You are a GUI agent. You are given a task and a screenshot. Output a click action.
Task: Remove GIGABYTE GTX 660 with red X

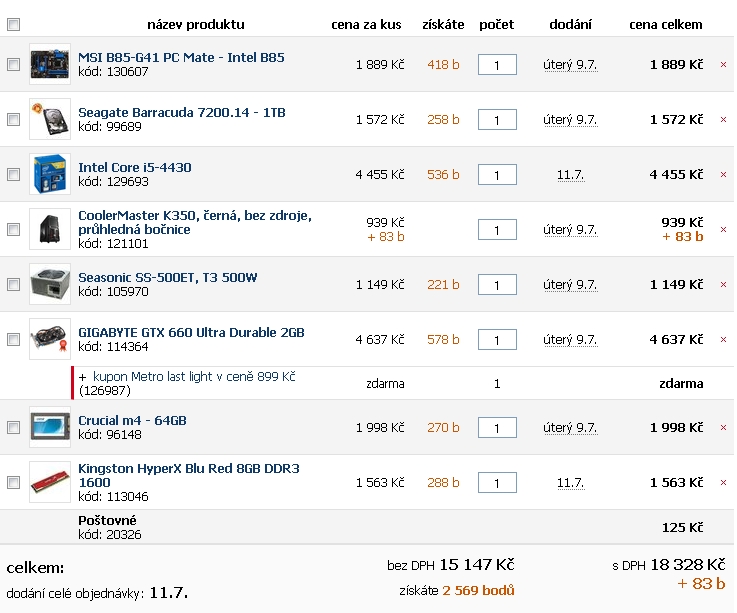click(723, 339)
